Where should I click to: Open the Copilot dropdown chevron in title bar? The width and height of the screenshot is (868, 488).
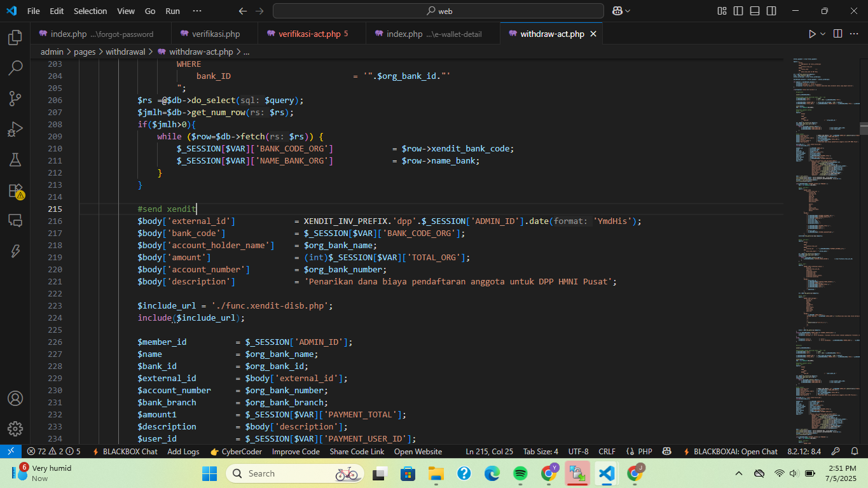point(628,11)
